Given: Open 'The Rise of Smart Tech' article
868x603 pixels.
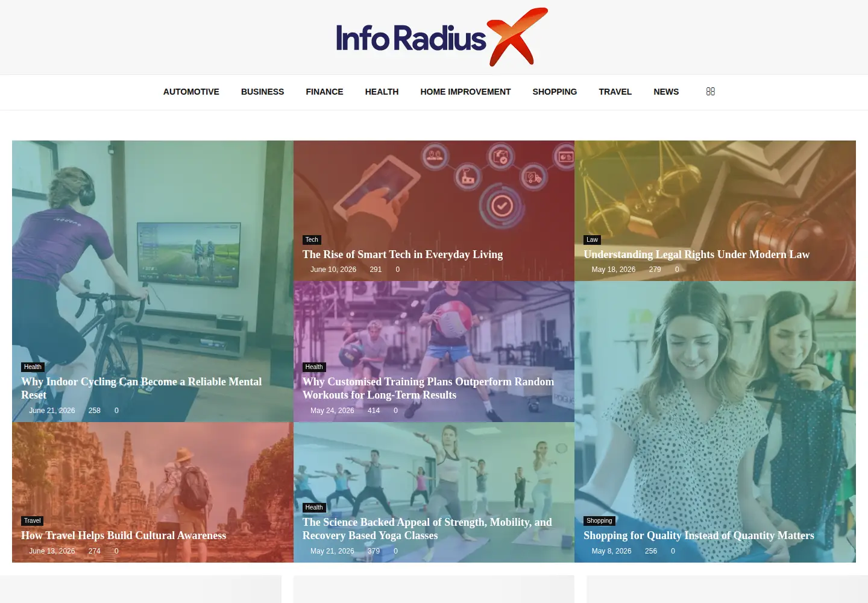Looking at the screenshot, I should pyautogui.click(x=403, y=254).
